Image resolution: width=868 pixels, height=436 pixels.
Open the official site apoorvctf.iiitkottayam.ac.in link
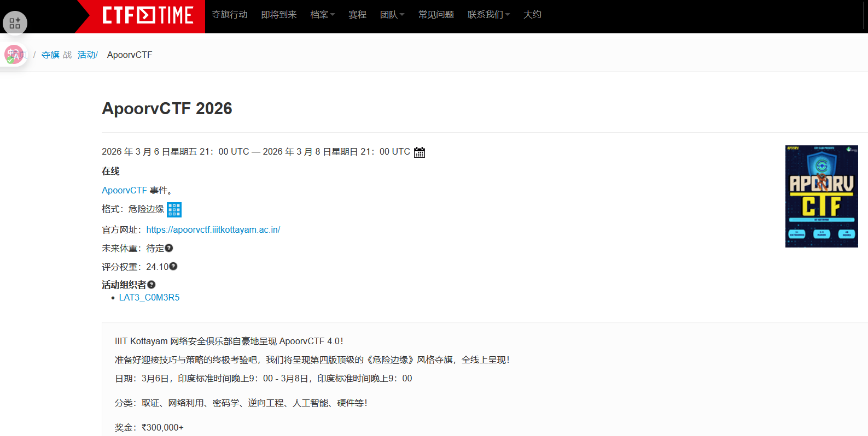point(213,230)
